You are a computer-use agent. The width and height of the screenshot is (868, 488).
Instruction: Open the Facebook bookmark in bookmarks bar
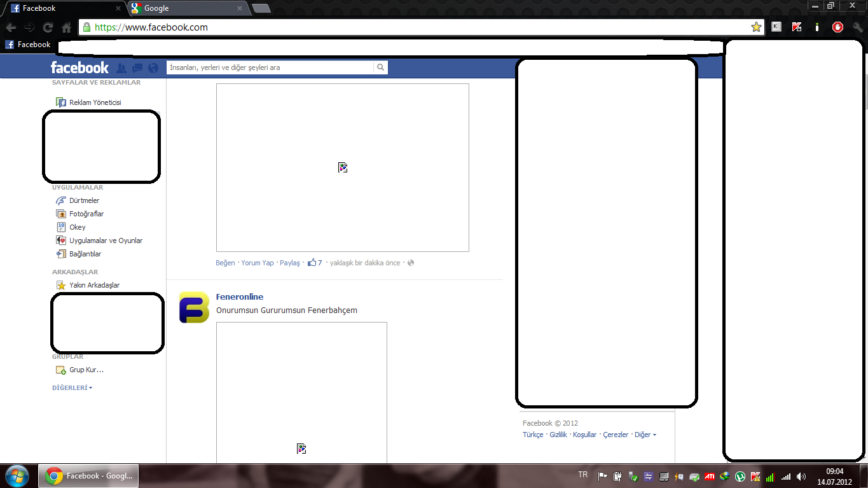coord(28,45)
